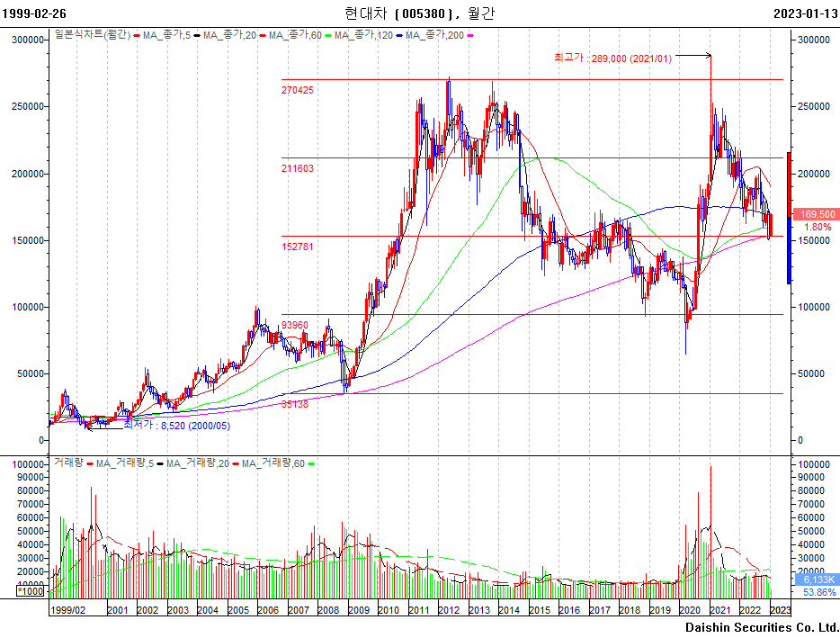Viewport: 840px width, 638px height.
Task: Select the start date 1999-02-26
Action: pos(34,13)
